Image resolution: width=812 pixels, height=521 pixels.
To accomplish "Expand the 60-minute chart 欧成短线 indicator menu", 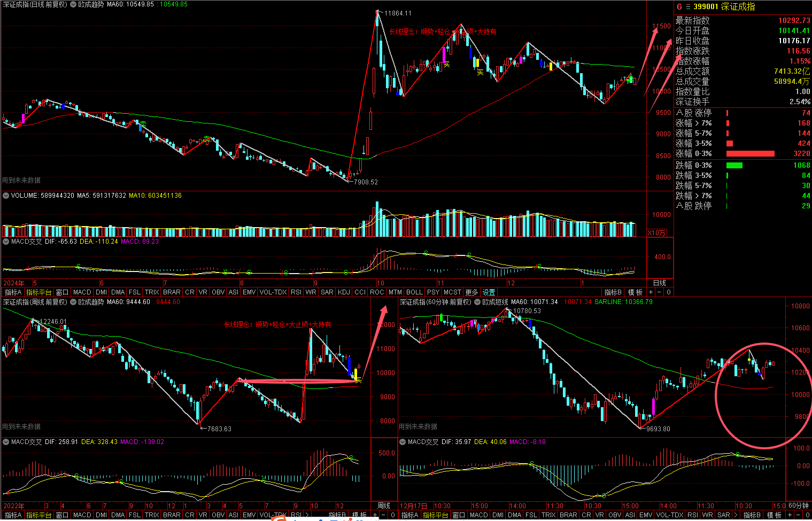I will (x=477, y=302).
